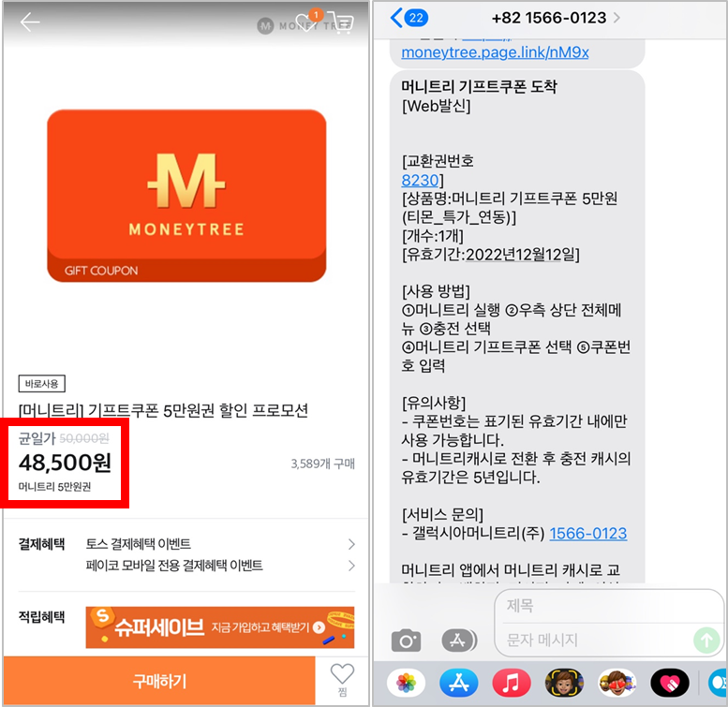
Task: Tap the 결제혜택 section label
Action: tap(41, 544)
